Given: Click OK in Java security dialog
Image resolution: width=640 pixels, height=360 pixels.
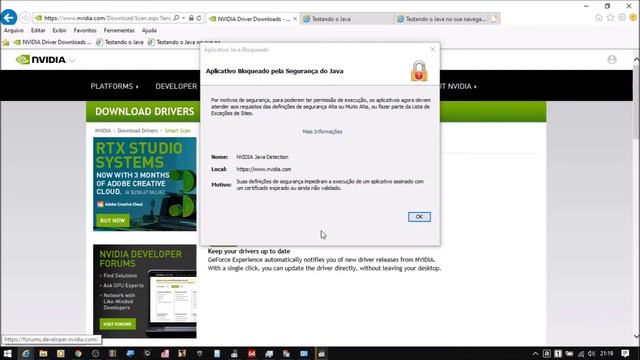Looking at the screenshot, I should tap(419, 217).
